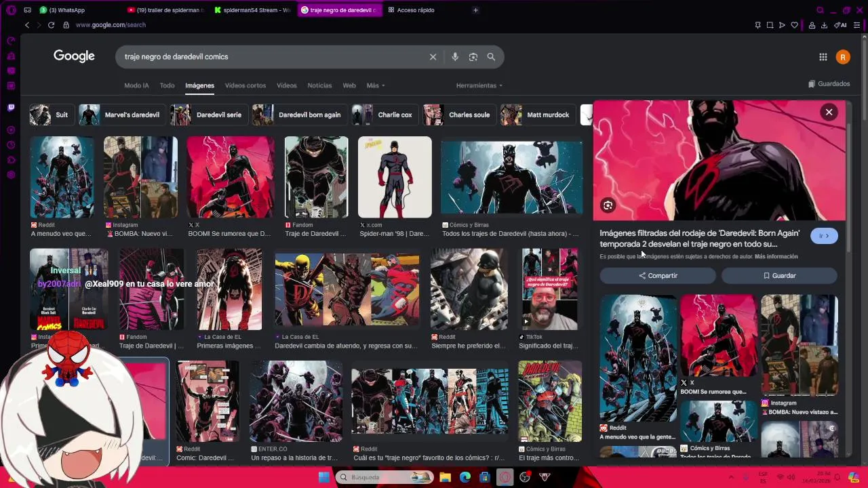Open the large preview image of Daredevil

tap(719, 161)
